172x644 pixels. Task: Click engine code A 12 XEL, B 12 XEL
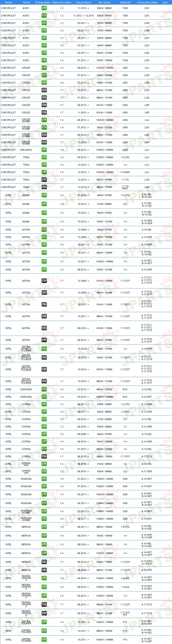click(147, 204)
